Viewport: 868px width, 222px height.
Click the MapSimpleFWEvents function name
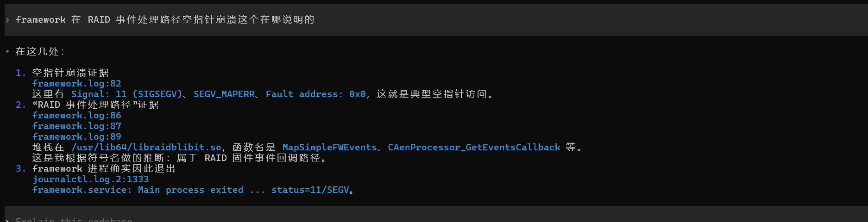[x=329, y=148]
